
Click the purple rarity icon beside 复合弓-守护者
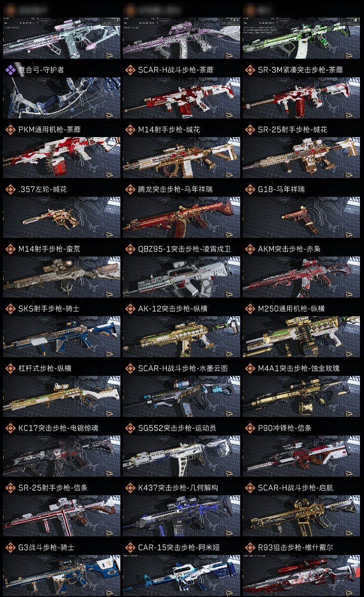coord(10,70)
